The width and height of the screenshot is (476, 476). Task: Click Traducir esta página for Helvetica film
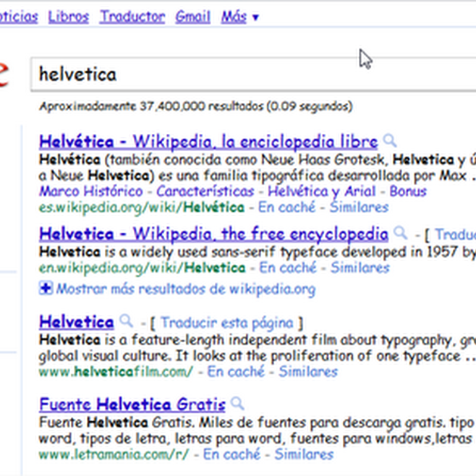(x=227, y=323)
